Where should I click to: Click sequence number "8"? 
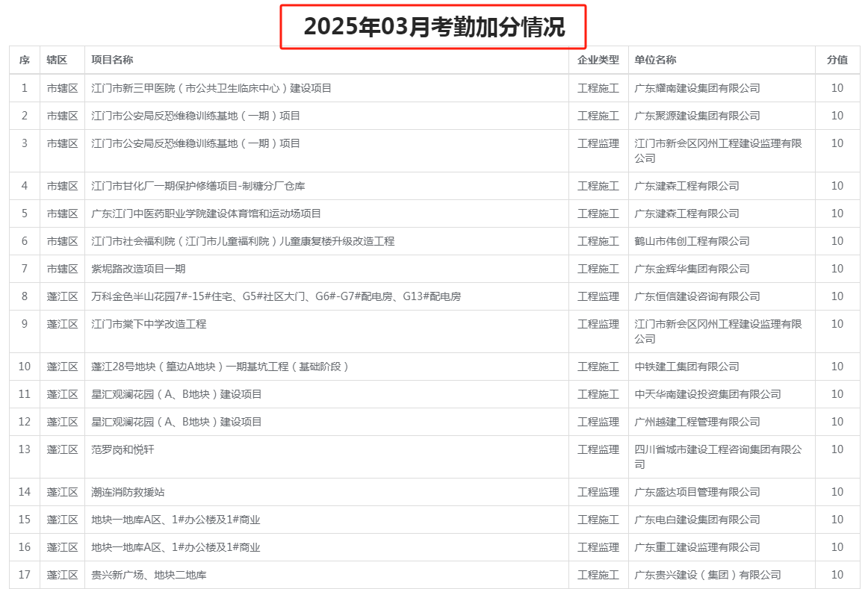point(25,296)
